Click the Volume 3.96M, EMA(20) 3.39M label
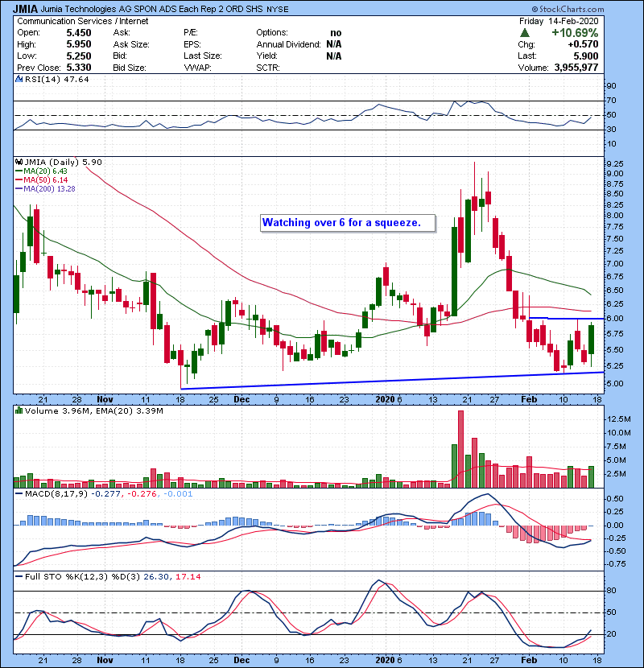The height and width of the screenshot is (668, 644). 93,410
